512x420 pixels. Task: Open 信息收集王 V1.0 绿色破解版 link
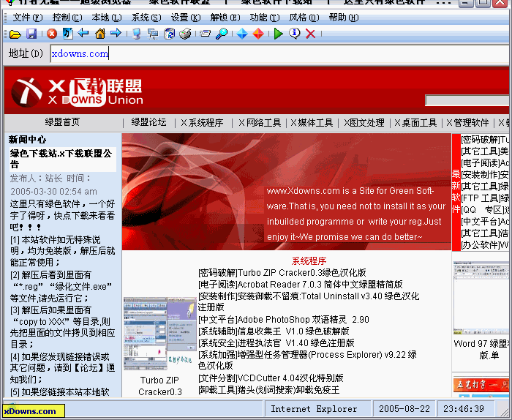click(274, 331)
